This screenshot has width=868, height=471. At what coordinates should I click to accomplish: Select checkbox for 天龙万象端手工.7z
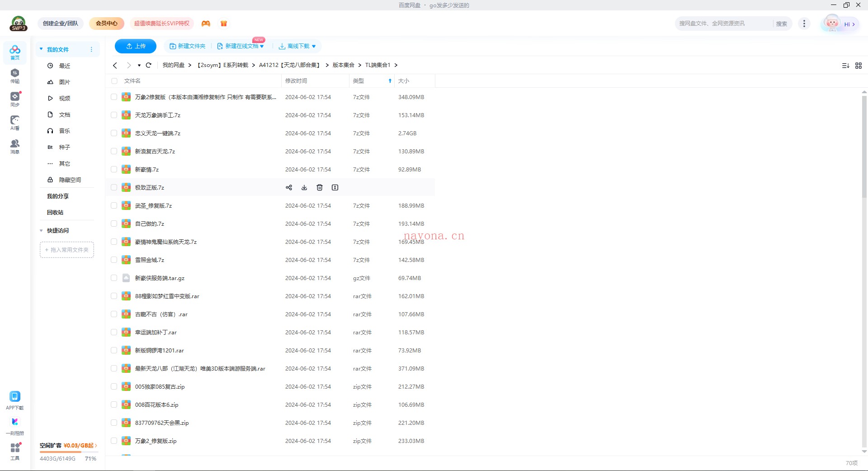tap(114, 115)
